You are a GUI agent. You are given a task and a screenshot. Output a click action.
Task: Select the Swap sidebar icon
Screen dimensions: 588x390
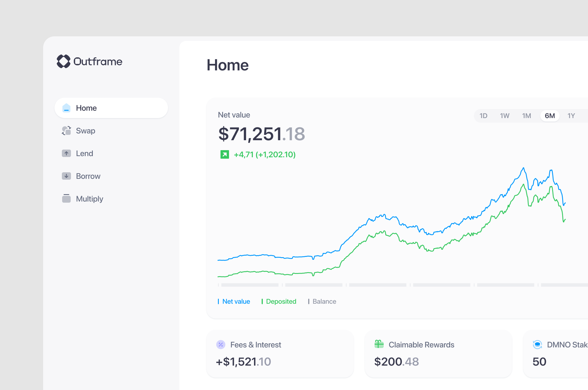(66, 131)
